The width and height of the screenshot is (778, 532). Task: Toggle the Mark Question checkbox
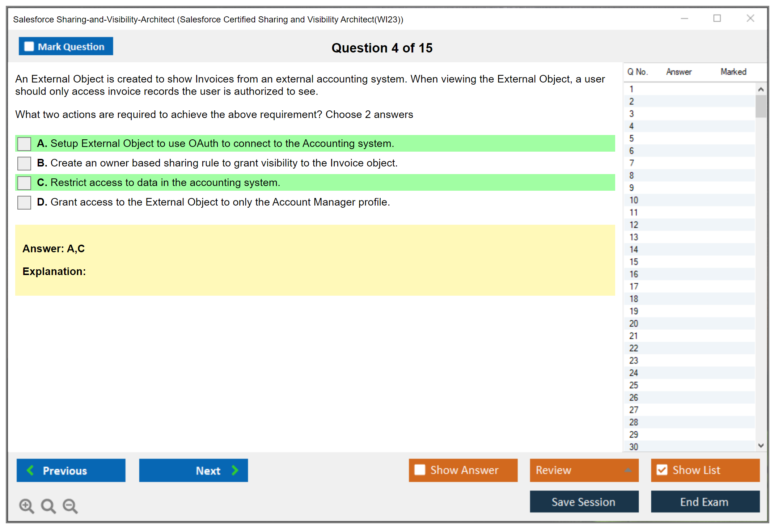click(x=29, y=47)
